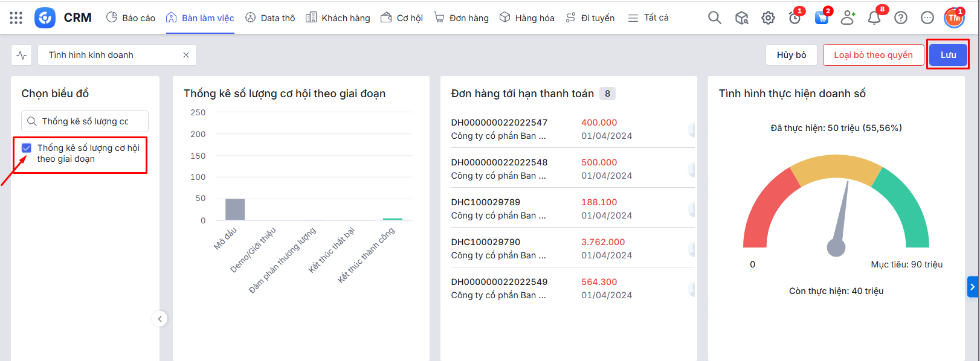This screenshot has height=361, width=980.
Task: Click Loại bỏ theo quyền button
Action: tap(873, 55)
